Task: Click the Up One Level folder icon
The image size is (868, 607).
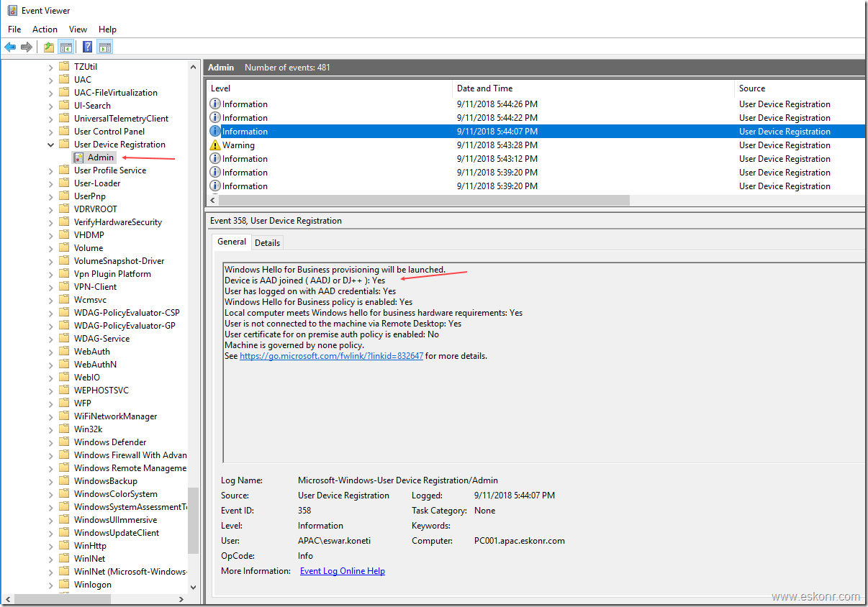Action: [x=48, y=47]
